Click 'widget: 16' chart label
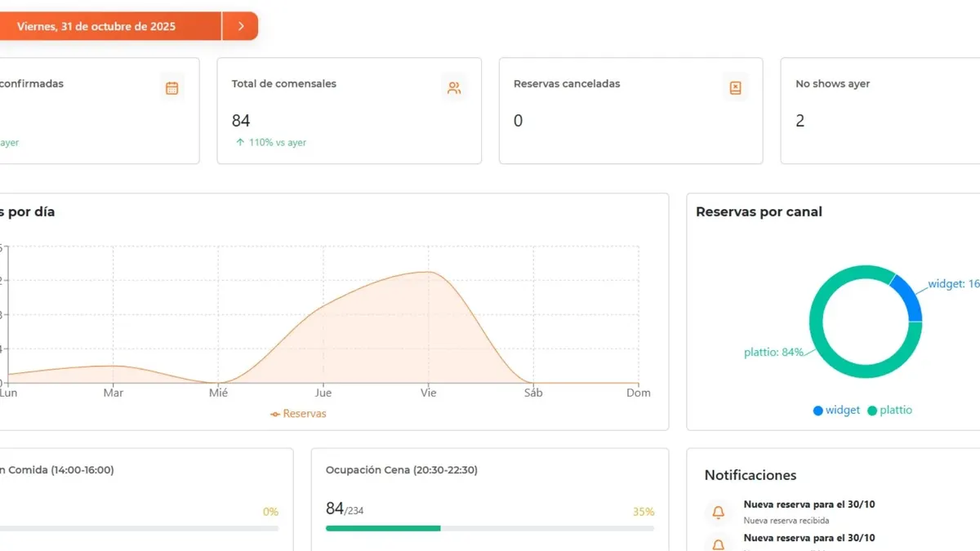The height and width of the screenshot is (551, 980). point(954,285)
